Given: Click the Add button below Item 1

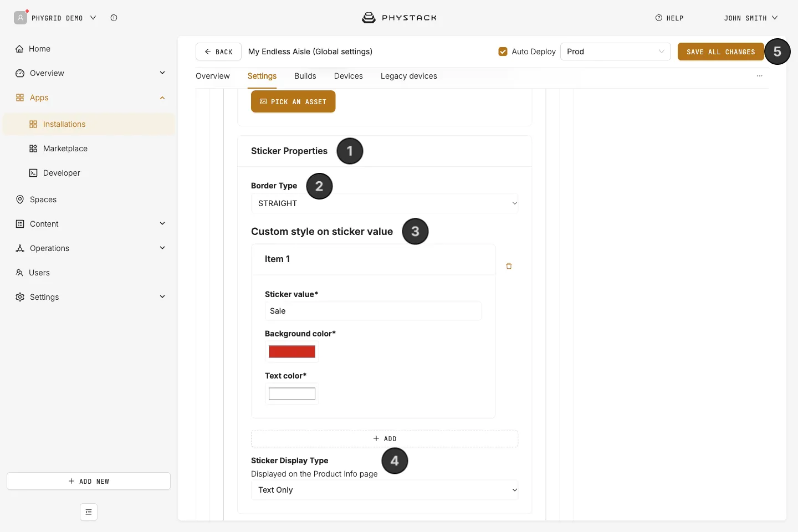Looking at the screenshot, I should [x=385, y=439].
